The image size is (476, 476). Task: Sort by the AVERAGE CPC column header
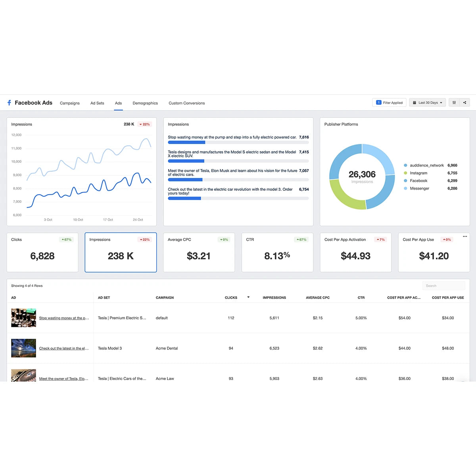click(318, 297)
